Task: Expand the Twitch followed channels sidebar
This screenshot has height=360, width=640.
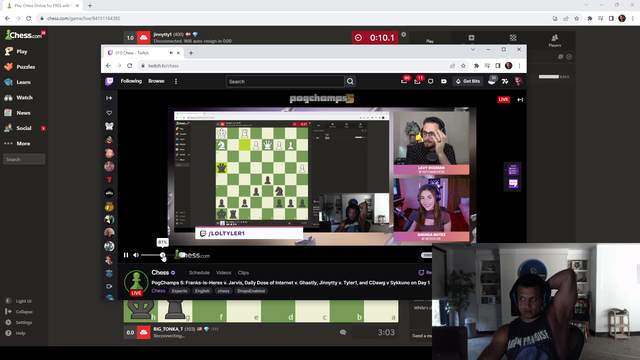Action: tap(109, 98)
